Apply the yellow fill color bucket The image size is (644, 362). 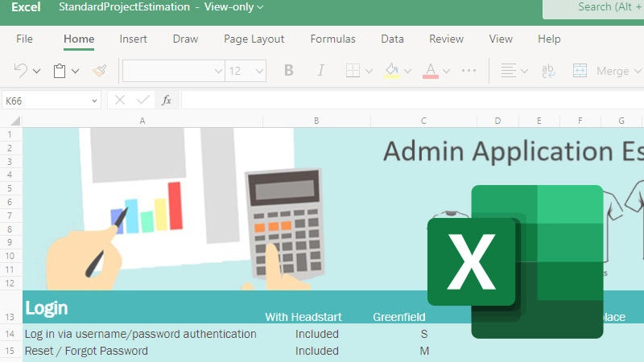click(392, 71)
